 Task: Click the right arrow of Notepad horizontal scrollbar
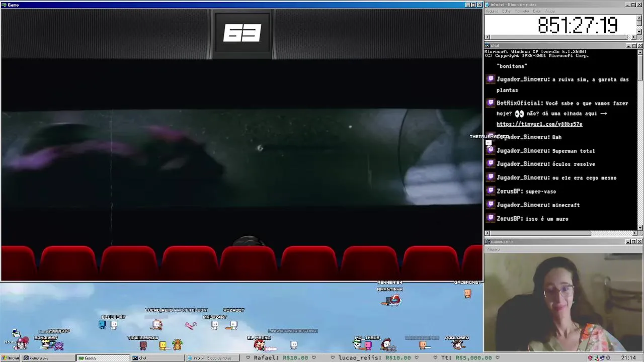click(634, 37)
